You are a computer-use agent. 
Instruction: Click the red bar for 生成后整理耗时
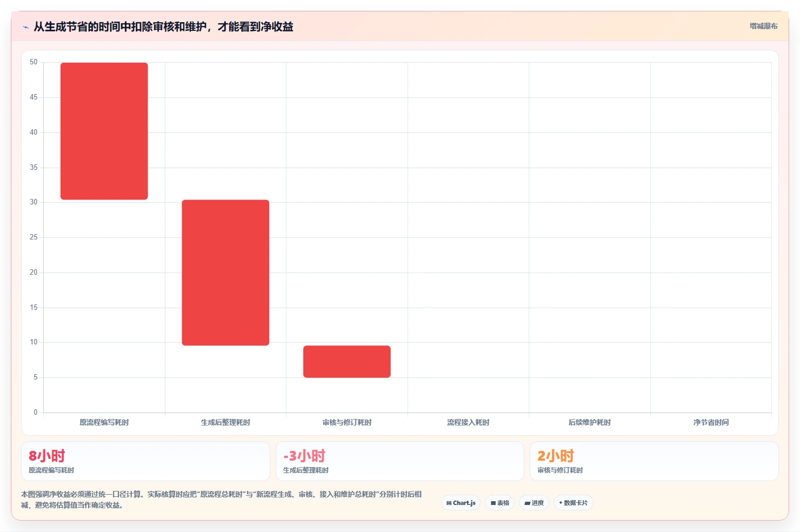pyautogui.click(x=225, y=272)
